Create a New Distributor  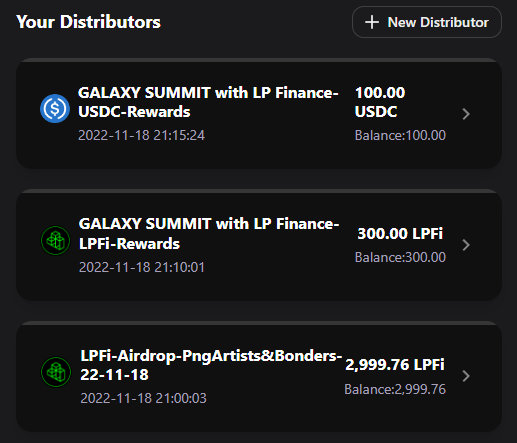[427, 22]
